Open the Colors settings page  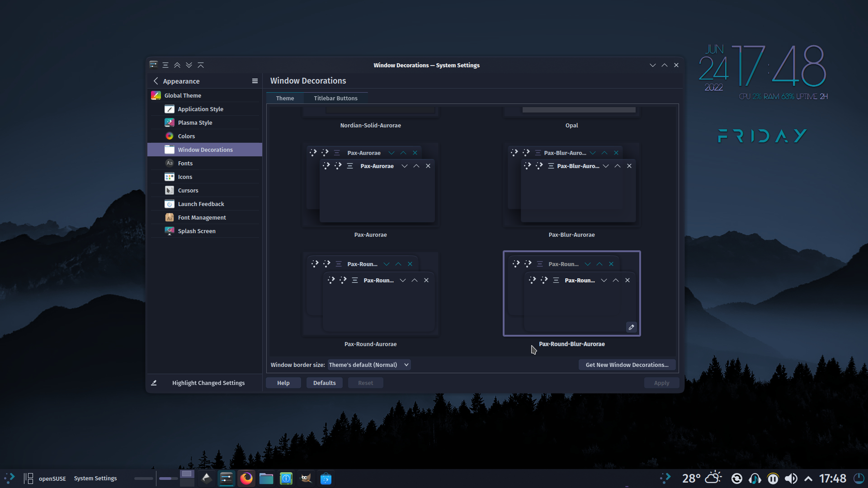coord(205,136)
